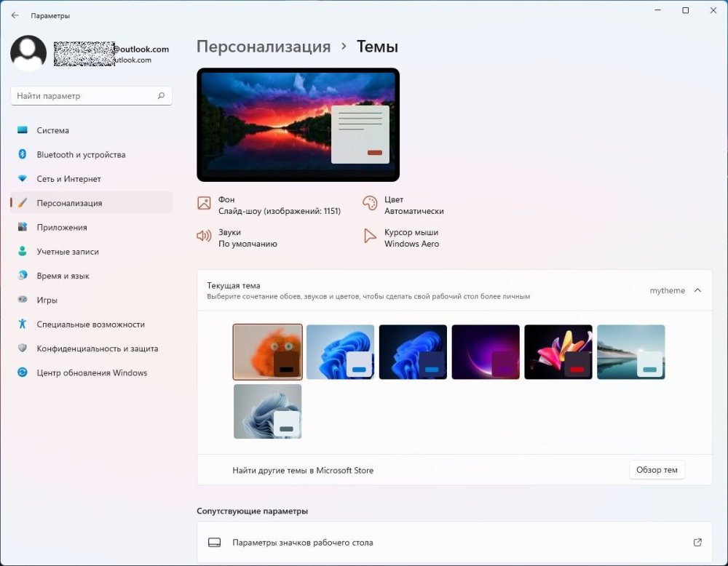The image size is (728, 566).
Task: Click the Цвет palette icon
Action: [370, 204]
